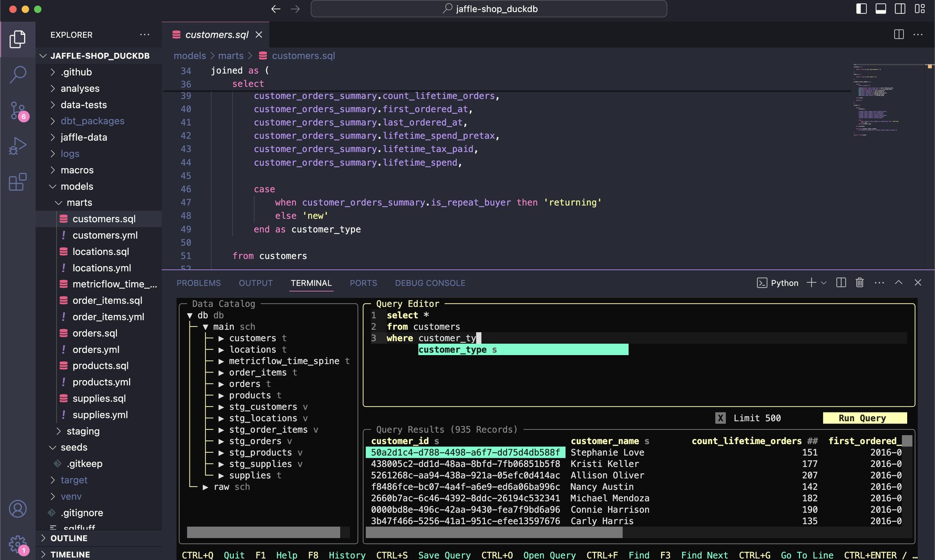
Task: Collapse the marts folder
Action: coord(99,203)
